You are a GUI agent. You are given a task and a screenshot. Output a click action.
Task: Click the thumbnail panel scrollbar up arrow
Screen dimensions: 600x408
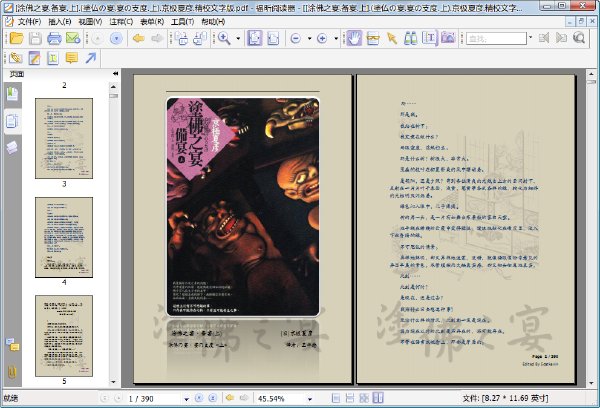coord(113,86)
